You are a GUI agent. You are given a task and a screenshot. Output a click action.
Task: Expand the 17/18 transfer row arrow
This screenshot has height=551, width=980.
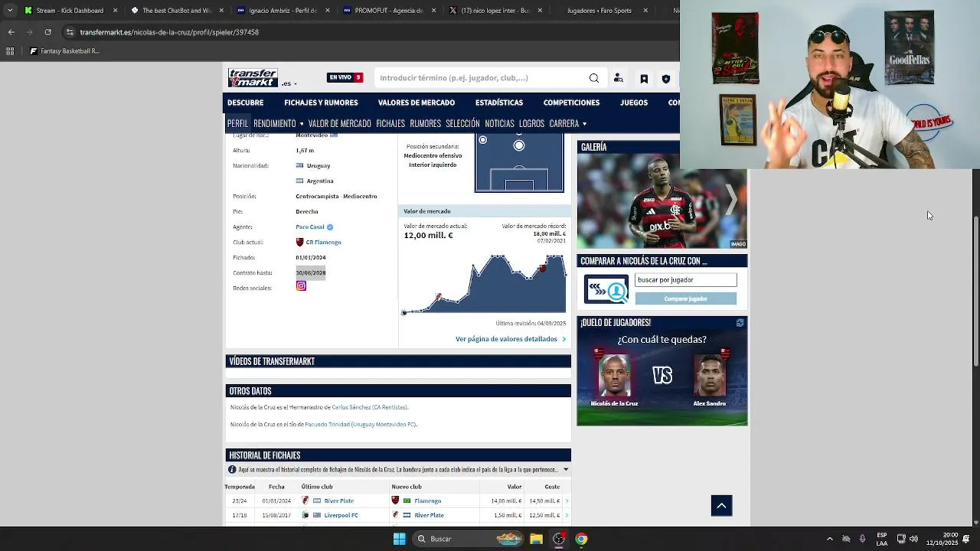[567, 516]
